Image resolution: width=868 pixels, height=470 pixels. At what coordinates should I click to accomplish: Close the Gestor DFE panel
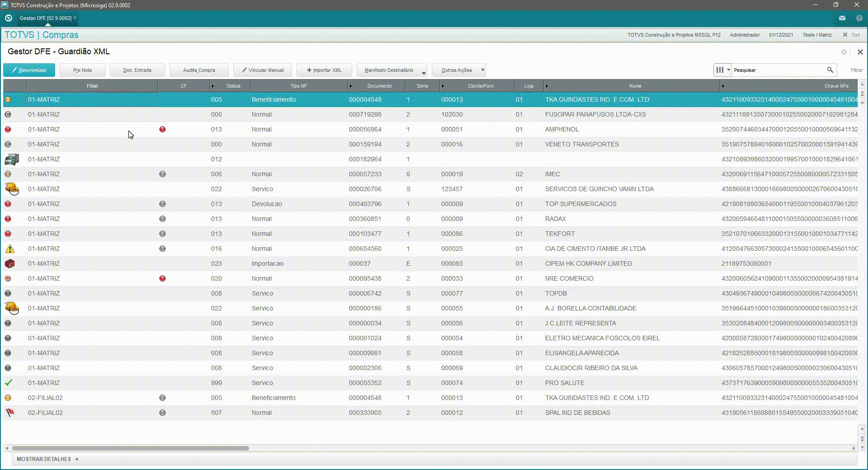[860, 52]
